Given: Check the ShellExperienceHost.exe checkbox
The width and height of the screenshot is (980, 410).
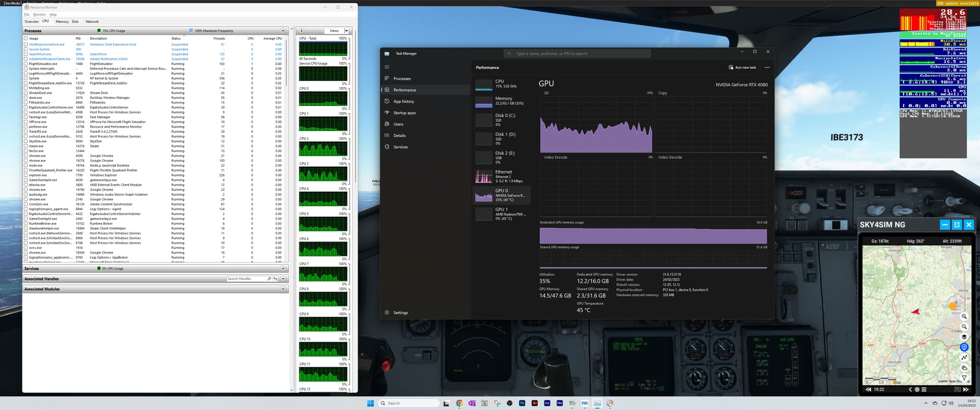Looking at the screenshot, I should pos(26,44).
